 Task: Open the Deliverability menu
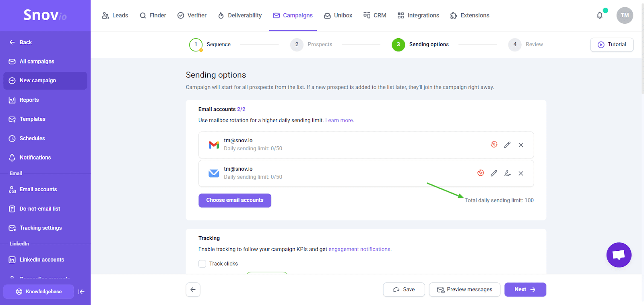(240, 15)
